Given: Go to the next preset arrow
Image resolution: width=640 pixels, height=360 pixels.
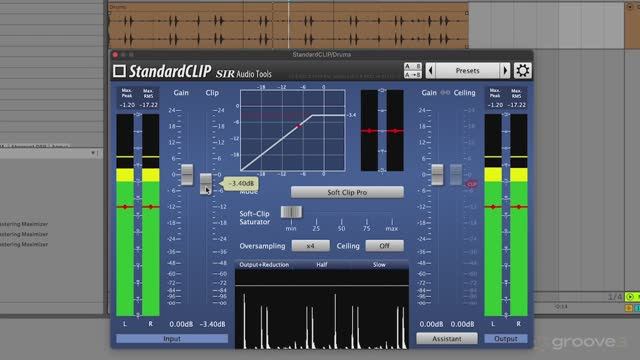Looking at the screenshot, I should tap(505, 71).
